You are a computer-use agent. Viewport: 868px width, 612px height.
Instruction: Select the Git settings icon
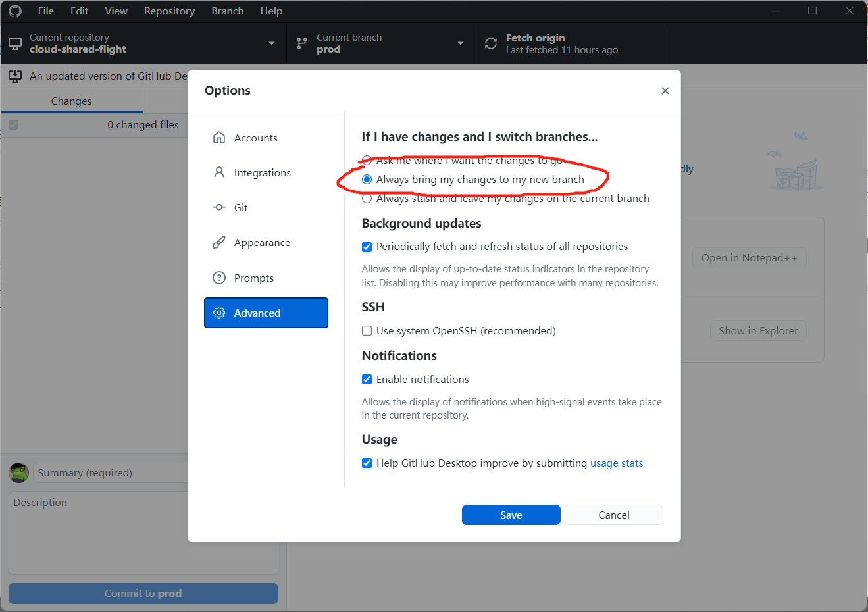pyautogui.click(x=218, y=207)
